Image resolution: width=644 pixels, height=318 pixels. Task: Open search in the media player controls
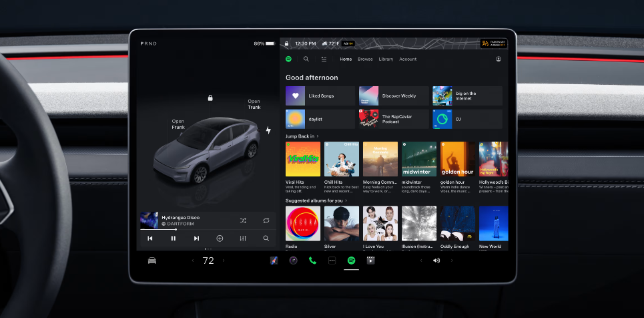point(266,238)
